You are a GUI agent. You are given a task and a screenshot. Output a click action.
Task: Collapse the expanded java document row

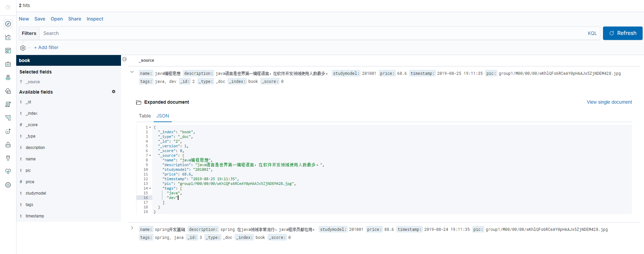132,72
